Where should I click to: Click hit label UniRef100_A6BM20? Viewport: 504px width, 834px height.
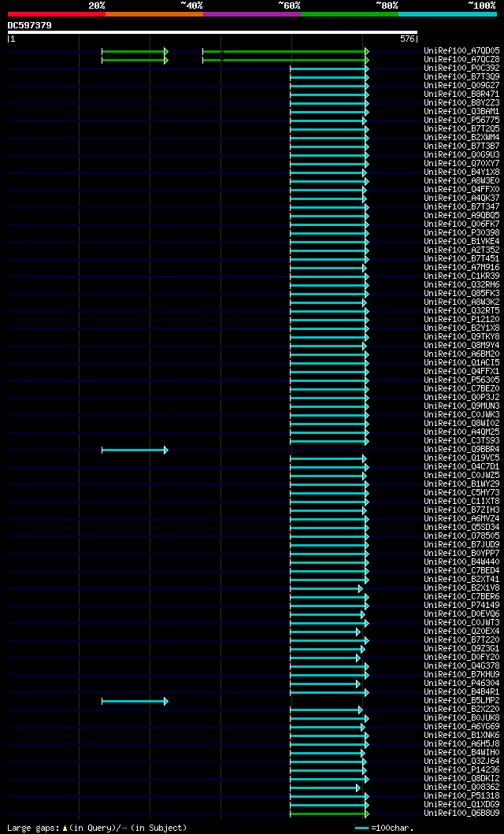tap(461, 354)
